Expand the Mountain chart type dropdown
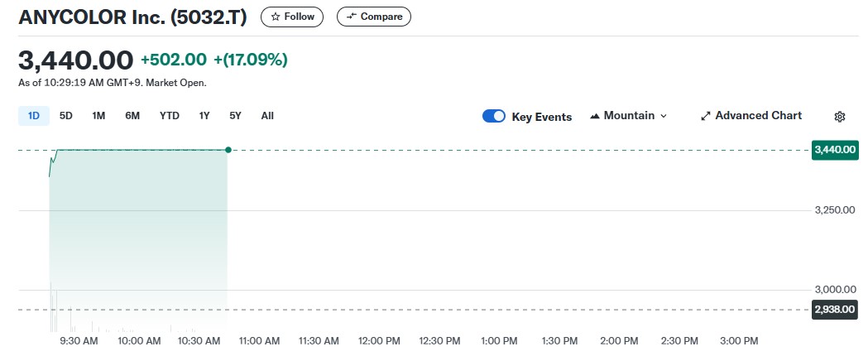868x361 pixels. (x=664, y=116)
